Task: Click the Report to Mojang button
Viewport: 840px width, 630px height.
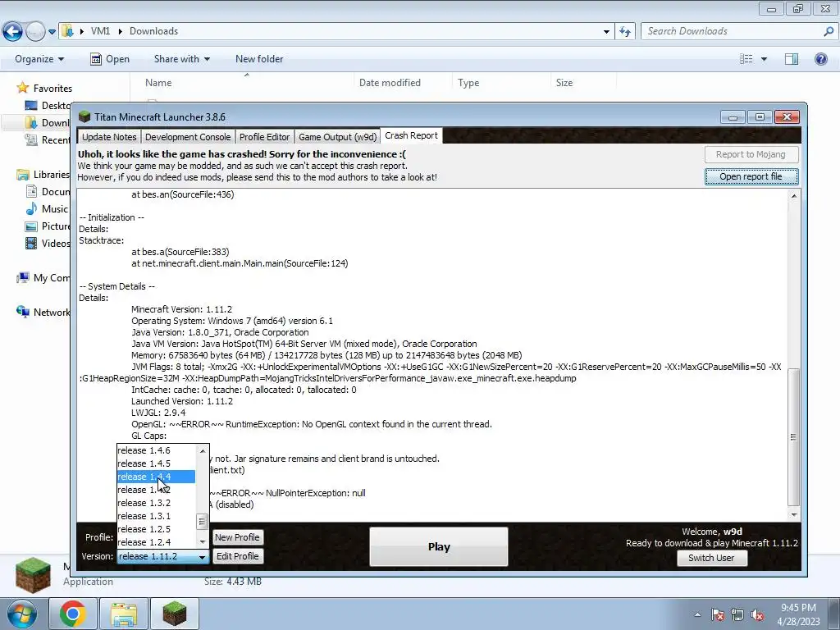Action: [x=751, y=154]
